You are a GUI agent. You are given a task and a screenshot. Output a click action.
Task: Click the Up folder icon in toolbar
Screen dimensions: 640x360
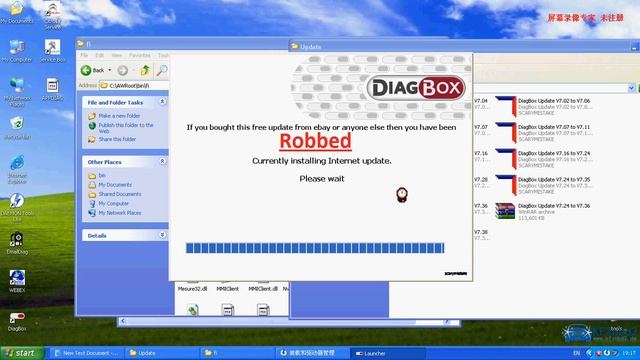pos(145,70)
